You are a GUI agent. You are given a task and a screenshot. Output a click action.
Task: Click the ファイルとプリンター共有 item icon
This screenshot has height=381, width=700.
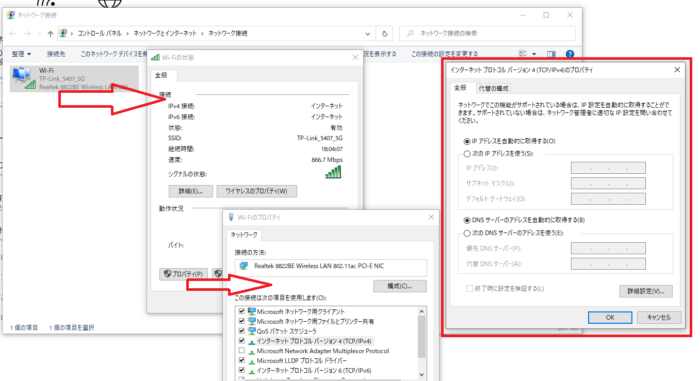252,321
